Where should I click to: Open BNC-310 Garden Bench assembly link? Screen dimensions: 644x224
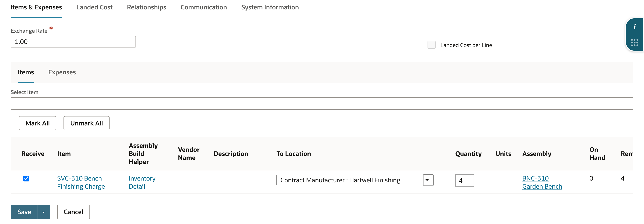(542, 182)
